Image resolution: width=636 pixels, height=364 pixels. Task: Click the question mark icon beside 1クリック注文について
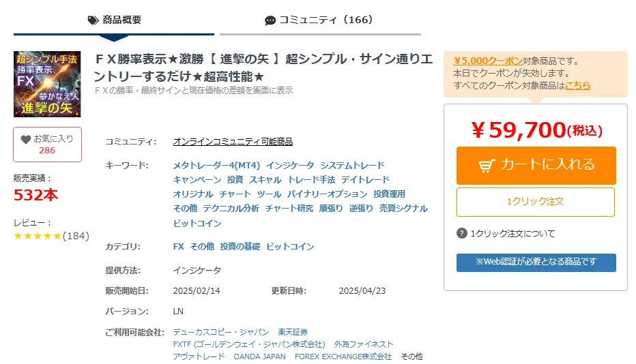point(461,234)
